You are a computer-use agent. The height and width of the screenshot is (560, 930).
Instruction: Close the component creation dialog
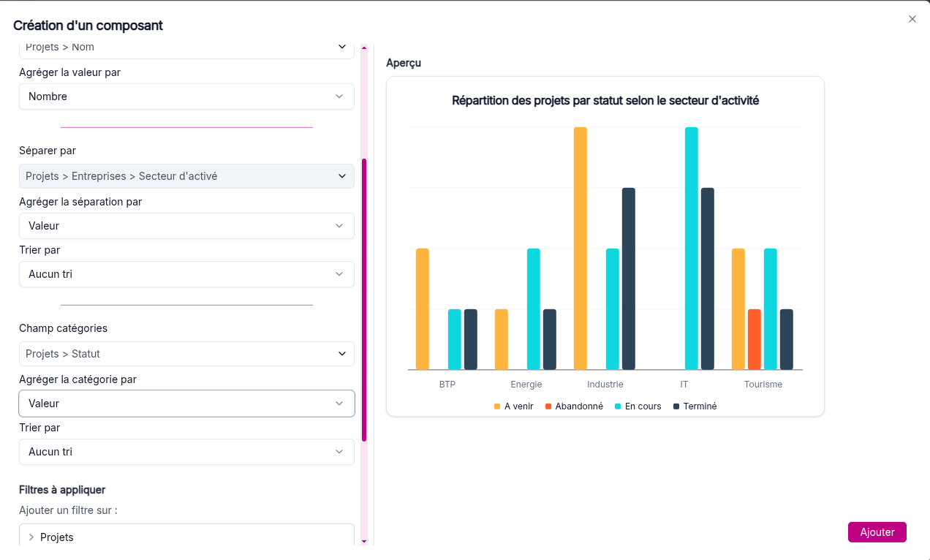coord(912,19)
